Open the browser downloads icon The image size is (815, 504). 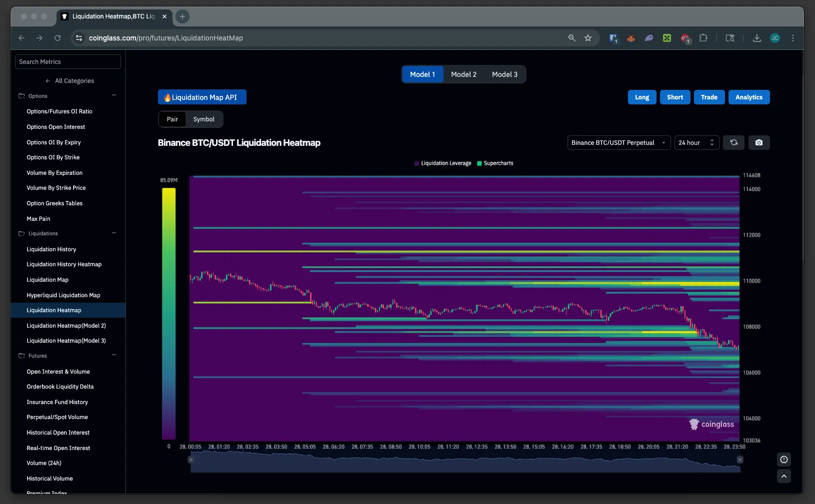click(x=756, y=38)
